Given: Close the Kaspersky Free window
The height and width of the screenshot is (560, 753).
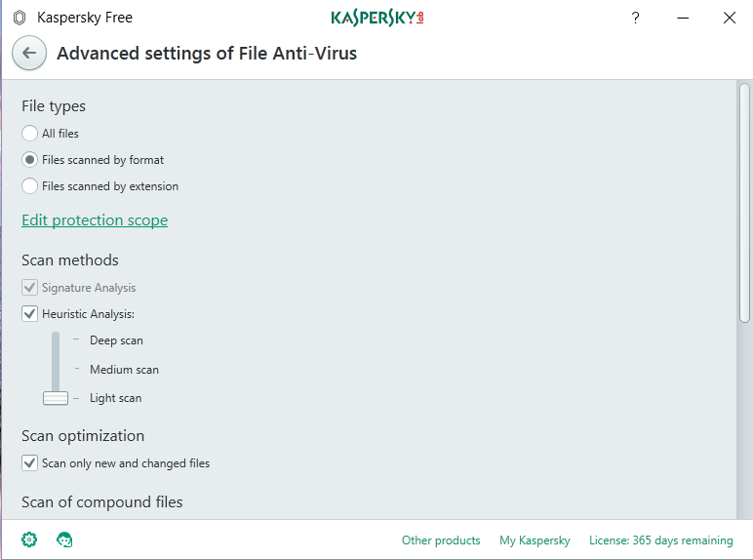Looking at the screenshot, I should click(730, 19).
